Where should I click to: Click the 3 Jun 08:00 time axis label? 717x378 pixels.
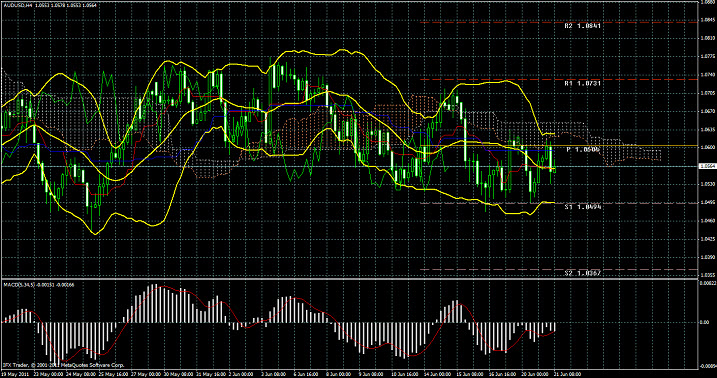click(x=273, y=374)
